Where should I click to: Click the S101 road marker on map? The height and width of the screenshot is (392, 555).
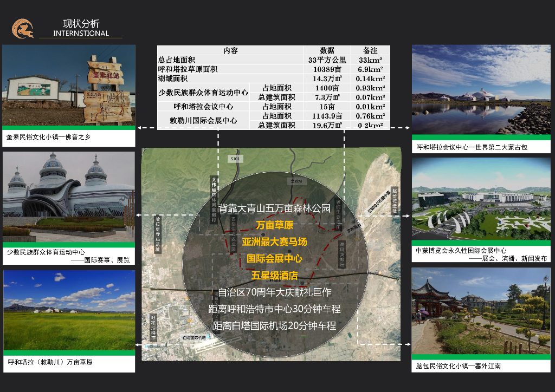tap(235, 159)
